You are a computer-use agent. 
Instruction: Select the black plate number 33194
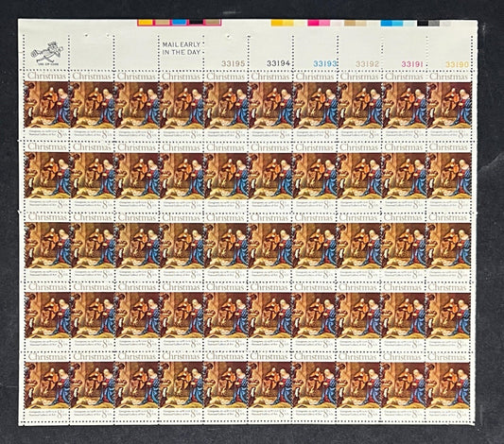pos(278,63)
